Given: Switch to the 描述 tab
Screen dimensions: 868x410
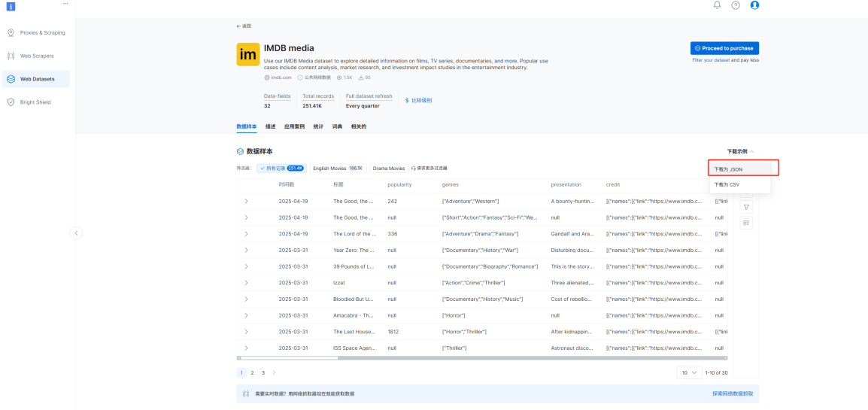Looking at the screenshot, I should coord(270,126).
